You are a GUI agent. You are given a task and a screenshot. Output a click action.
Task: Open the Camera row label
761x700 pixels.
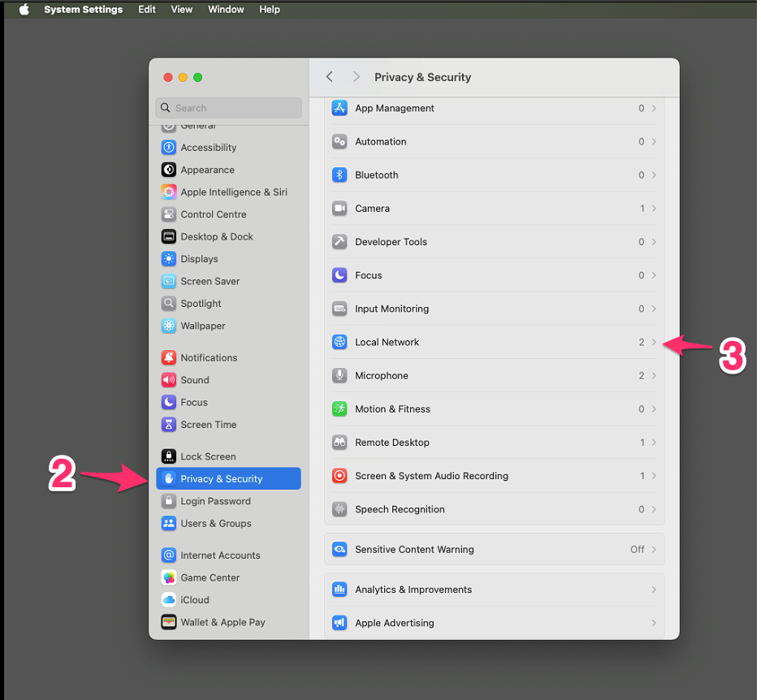[372, 208]
